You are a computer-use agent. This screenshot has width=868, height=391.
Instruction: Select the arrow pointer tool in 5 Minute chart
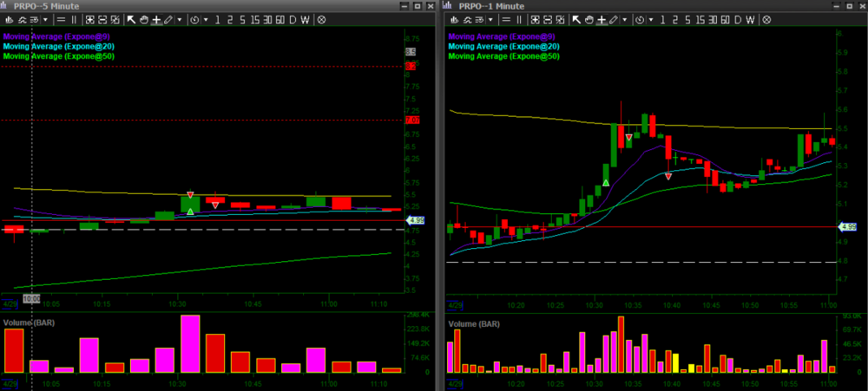pyautogui.click(x=131, y=19)
